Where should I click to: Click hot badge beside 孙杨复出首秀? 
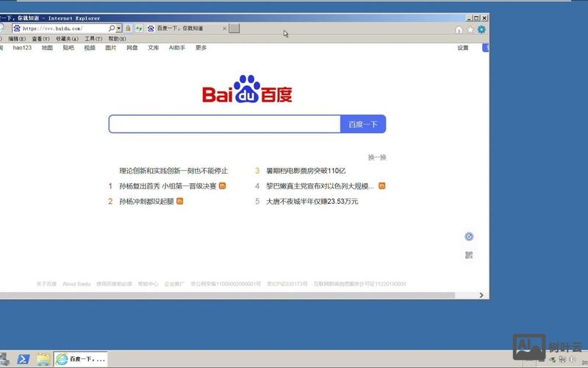pos(223,185)
